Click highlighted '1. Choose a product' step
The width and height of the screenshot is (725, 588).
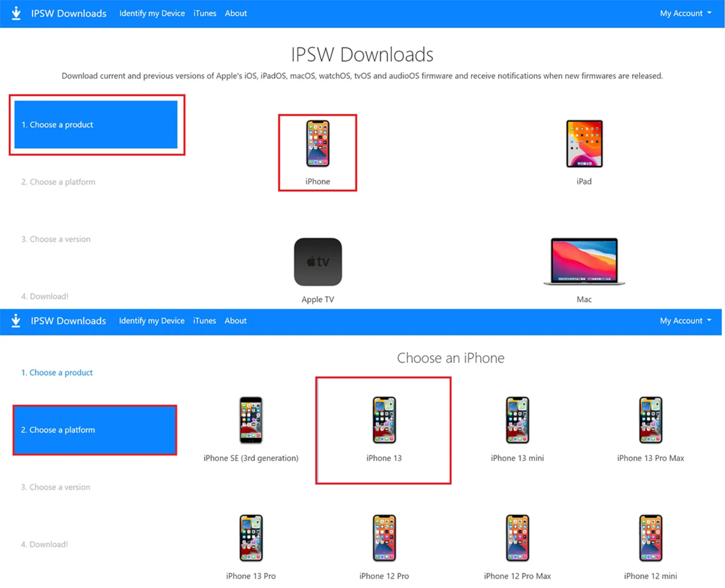96,125
